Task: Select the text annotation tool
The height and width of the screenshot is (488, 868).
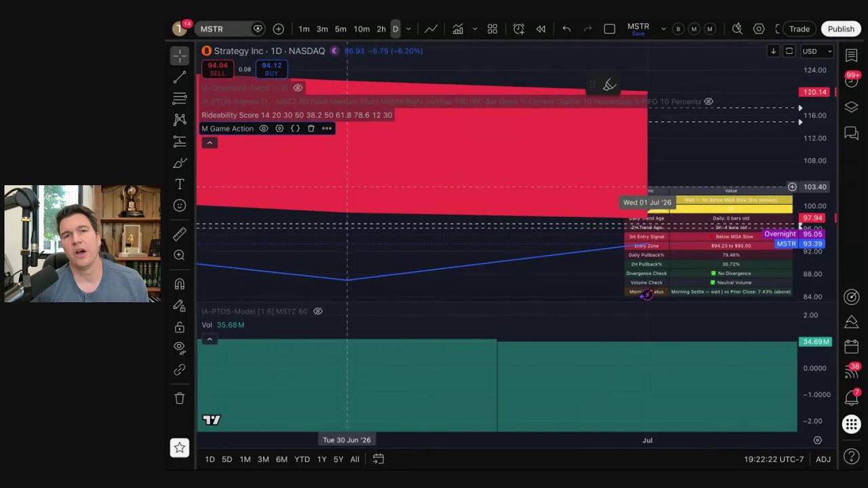Action: pos(180,184)
